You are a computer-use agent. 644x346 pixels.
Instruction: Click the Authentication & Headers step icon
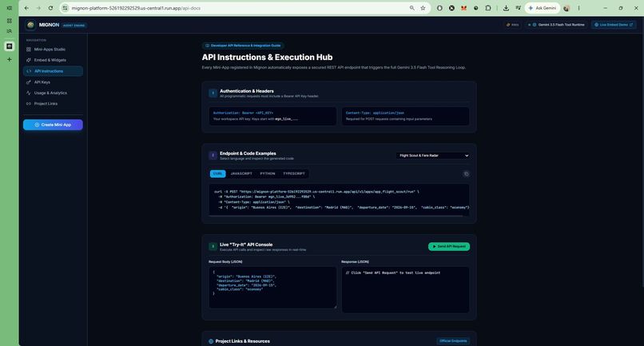(x=213, y=93)
